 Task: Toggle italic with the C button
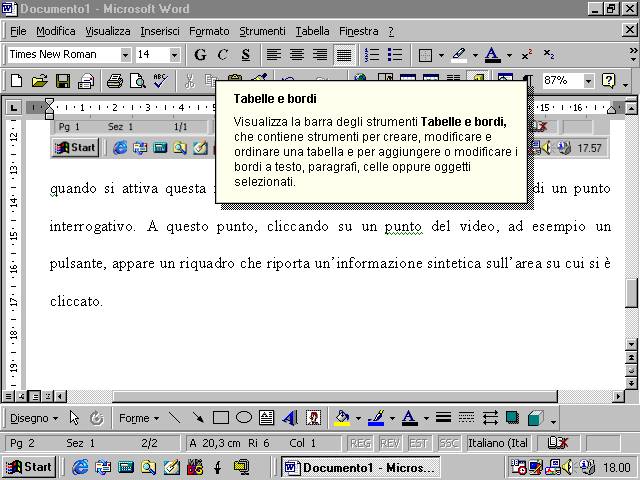[222, 55]
